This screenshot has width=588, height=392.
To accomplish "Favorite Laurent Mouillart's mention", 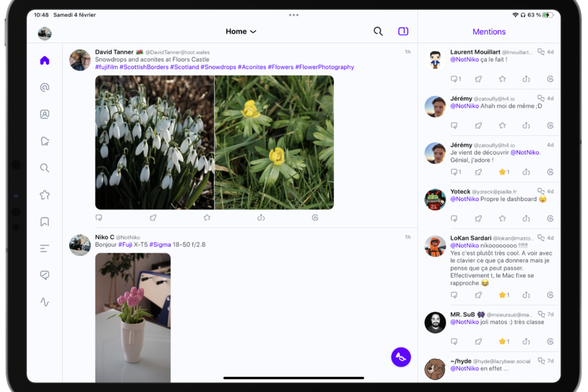I will pyautogui.click(x=502, y=79).
